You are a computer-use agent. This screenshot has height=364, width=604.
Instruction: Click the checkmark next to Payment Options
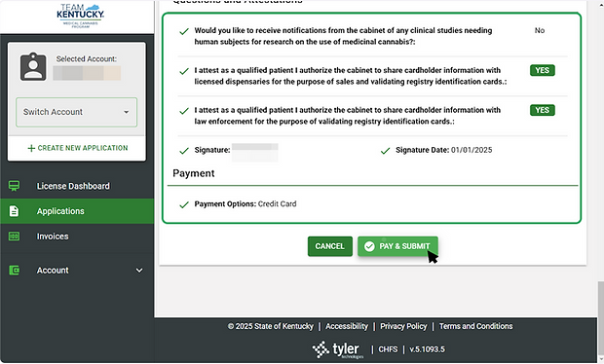184,204
